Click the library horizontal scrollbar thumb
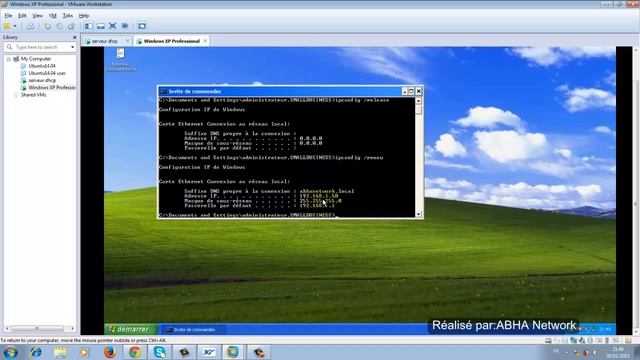The width and height of the screenshot is (640, 360). pyautogui.click(x=37, y=328)
